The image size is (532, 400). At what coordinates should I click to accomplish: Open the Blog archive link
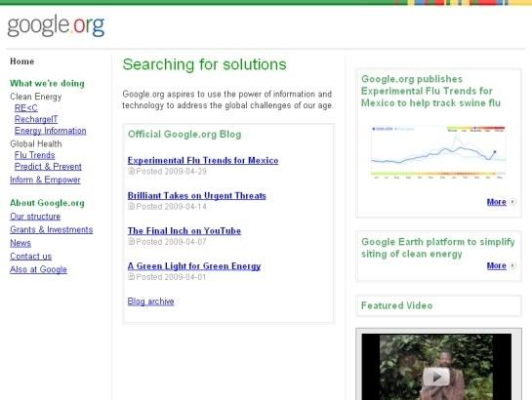pos(150,301)
